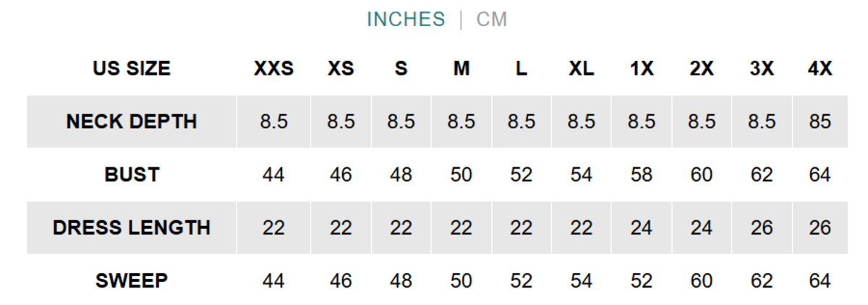Click the BUST row label
The image size is (868, 305).
pyautogui.click(x=132, y=175)
